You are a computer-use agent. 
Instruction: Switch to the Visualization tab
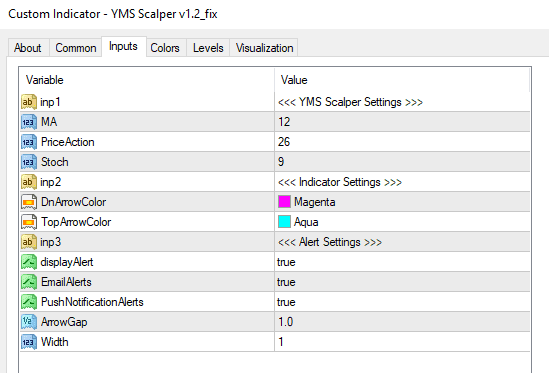pyautogui.click(x=264, y=48)
